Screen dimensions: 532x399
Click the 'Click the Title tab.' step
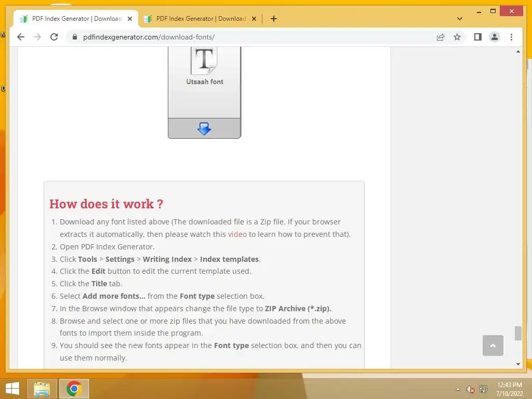point(91,284)
